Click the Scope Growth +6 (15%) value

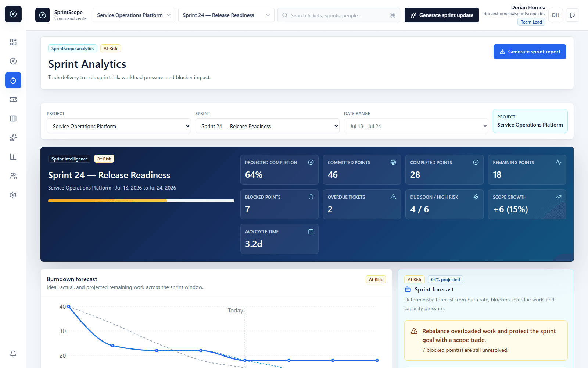[x=510, y=209]
